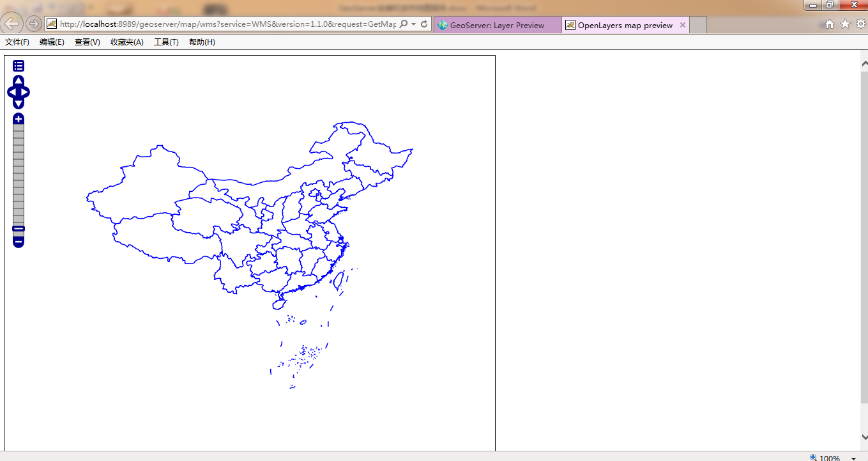Click the Taiwan island outline on map

pyautogui.click(x=340, y=280)
